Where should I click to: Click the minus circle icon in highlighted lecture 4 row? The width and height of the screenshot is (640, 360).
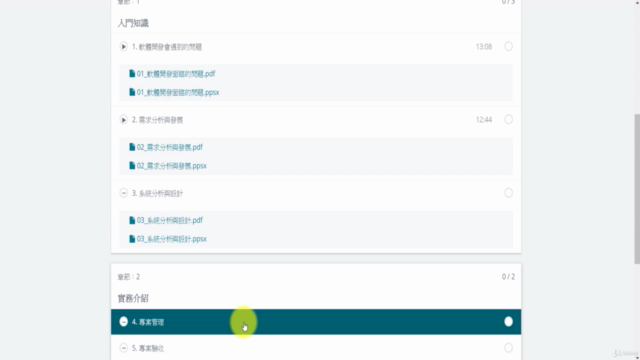pos(123,322)
